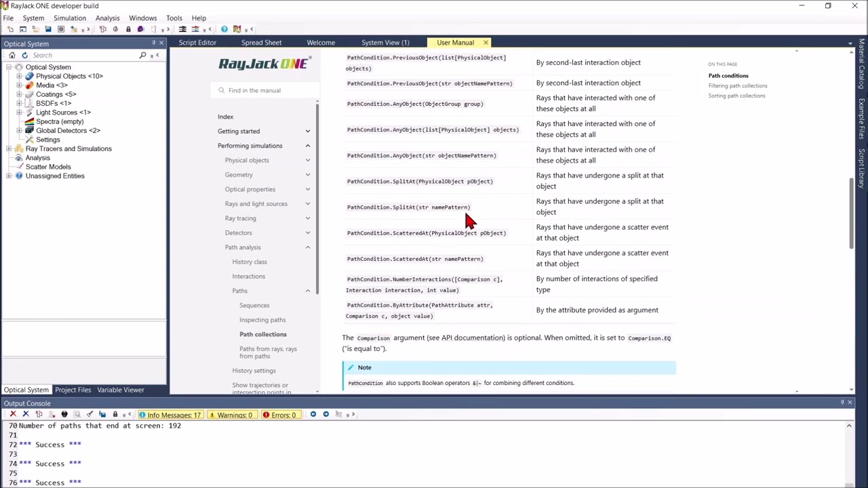
Task: Select Scatter Models in the tree
Action: pyautogui.click(x=48, y=167)
